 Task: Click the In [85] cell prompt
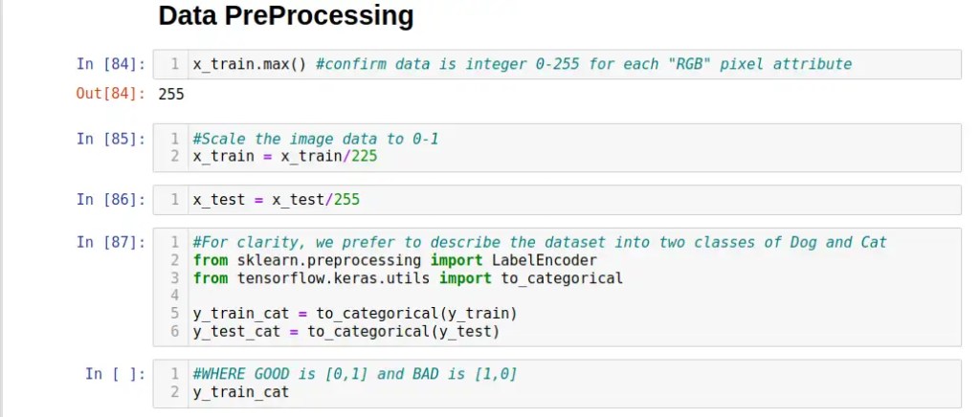111,139
